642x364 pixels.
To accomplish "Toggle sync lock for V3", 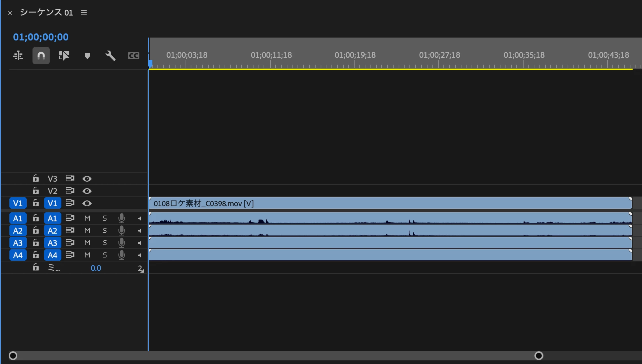I will point(70,178).
